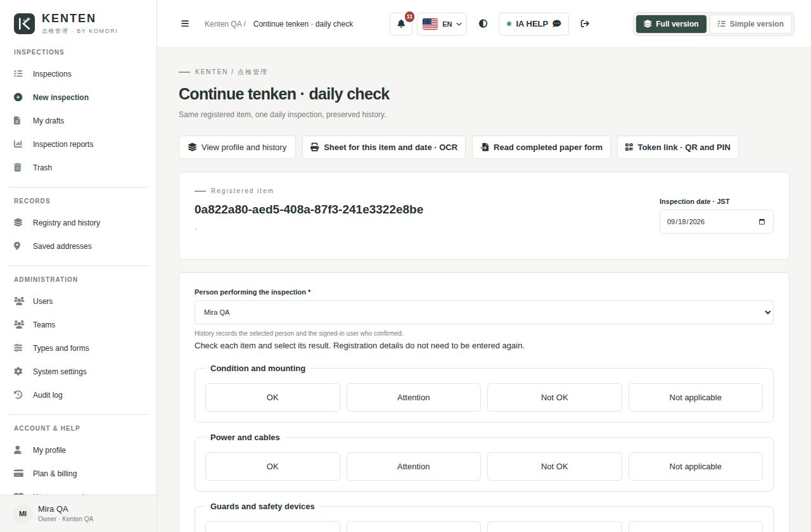Click the Inspection reports chart icon

coord(18,144)
